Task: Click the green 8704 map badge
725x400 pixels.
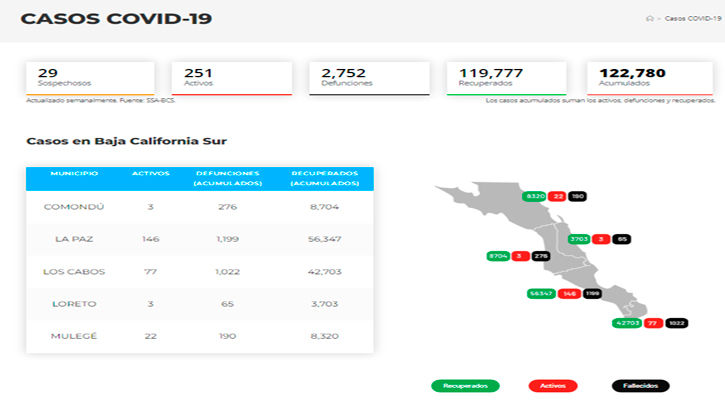Action: coord(498,256)
